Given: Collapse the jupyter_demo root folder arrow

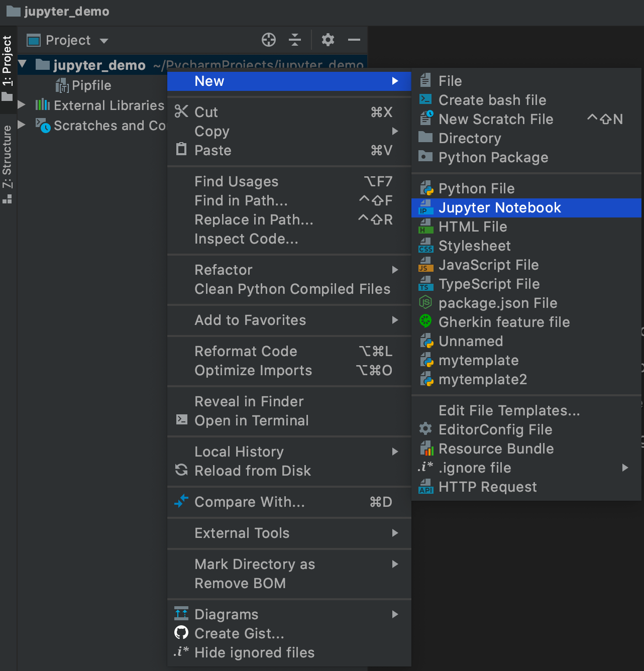Looking at the screenshot, I should pyautogui.click(x=23, y=64).
